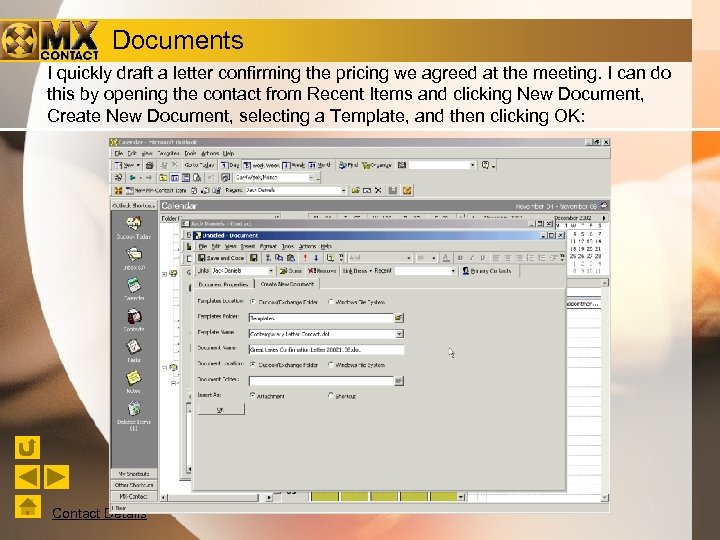Switch calendar to Month view
This screenshot has height=540, width=720.
320,165
